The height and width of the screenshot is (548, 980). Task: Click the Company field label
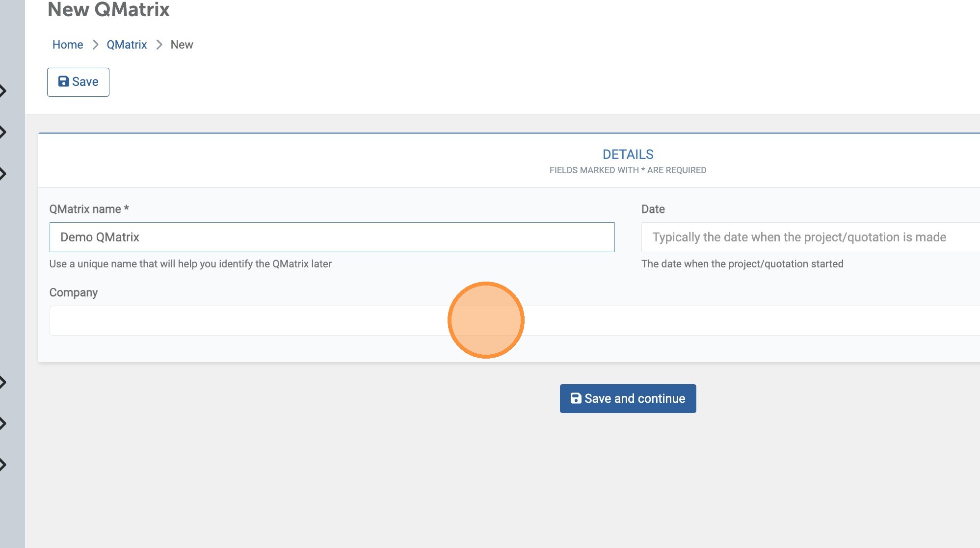(x=74, y=292)
